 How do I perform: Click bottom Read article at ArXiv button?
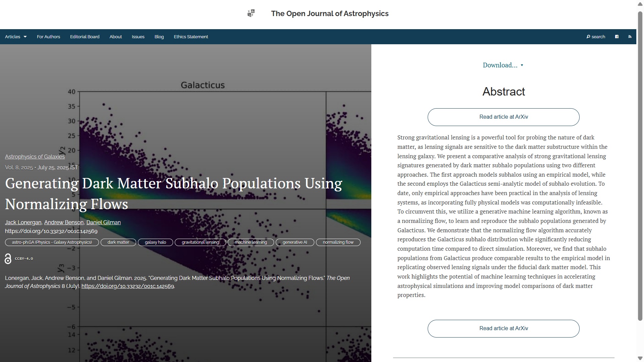click(x=503, y=328)
